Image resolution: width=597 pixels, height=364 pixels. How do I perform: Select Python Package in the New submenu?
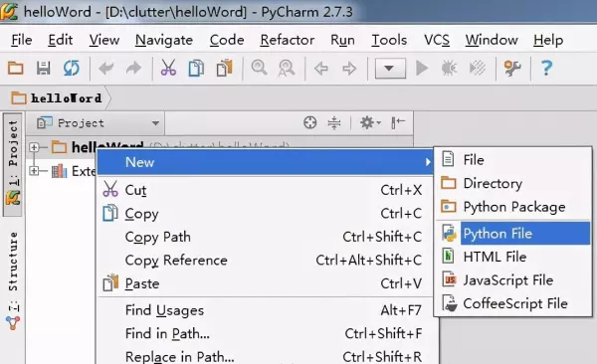tap(512, 207)
